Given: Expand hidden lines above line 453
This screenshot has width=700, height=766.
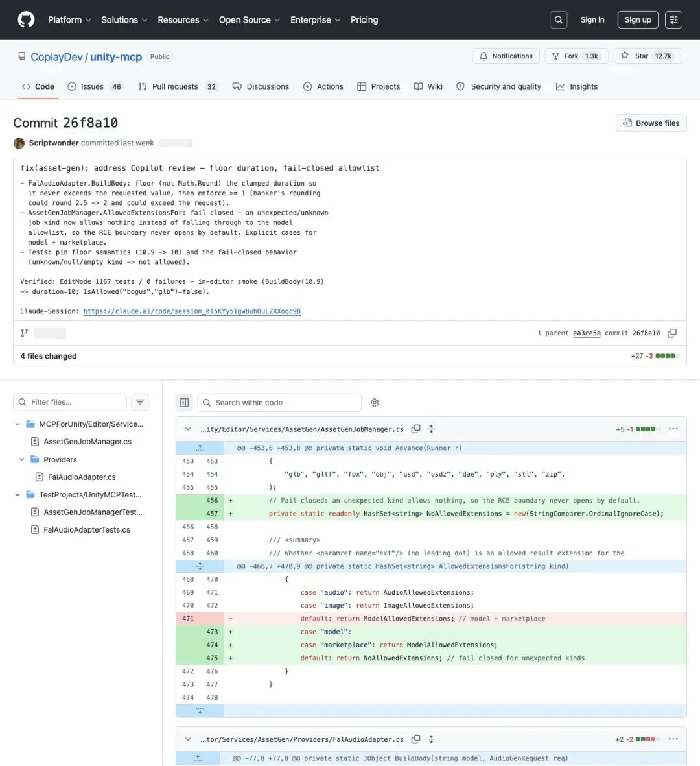Looking at the screenshot, I should pos(200,448).
